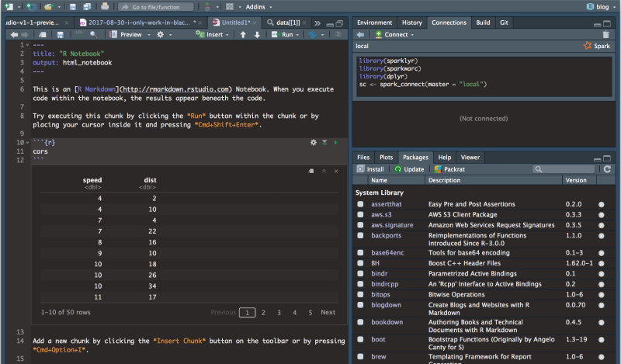The image size is (621, 364).
Task: Switch to the History tab
Action: point(412,23)
